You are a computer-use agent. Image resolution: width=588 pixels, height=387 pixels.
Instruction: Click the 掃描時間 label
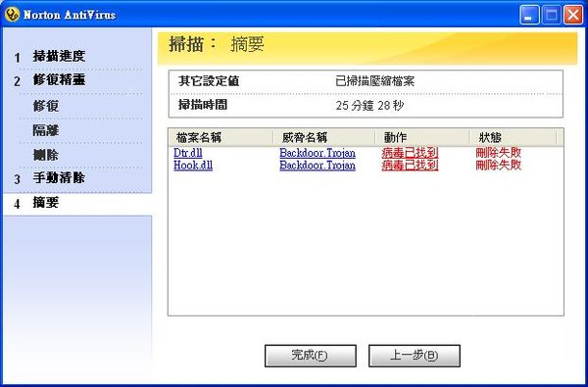click(x=203, y=105)
